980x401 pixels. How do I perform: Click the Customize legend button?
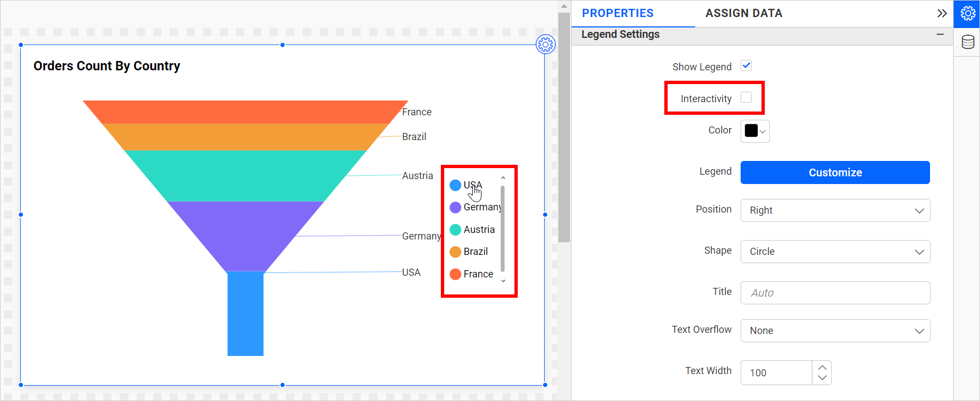point(835,172)
